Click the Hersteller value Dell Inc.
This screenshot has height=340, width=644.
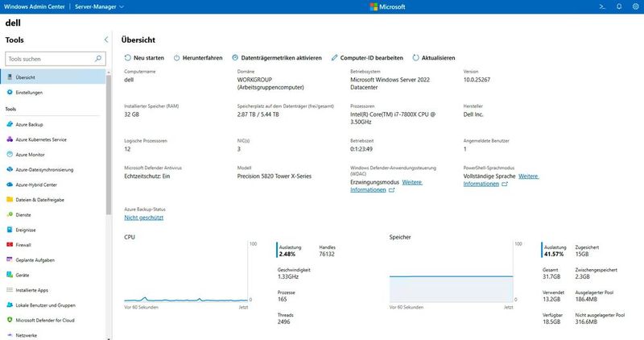pyautogui.click(x=473, y=114)
